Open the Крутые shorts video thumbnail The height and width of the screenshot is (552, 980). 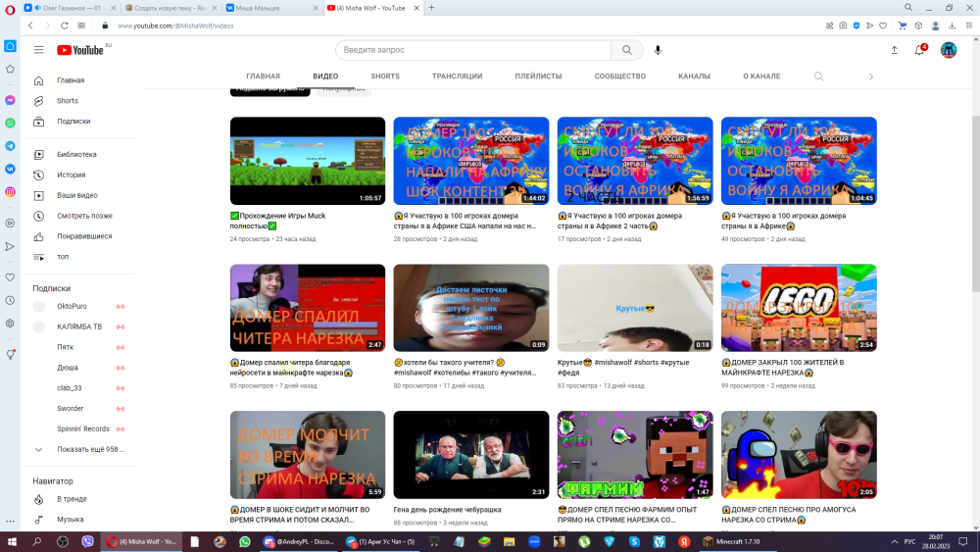tap(635, 308)
